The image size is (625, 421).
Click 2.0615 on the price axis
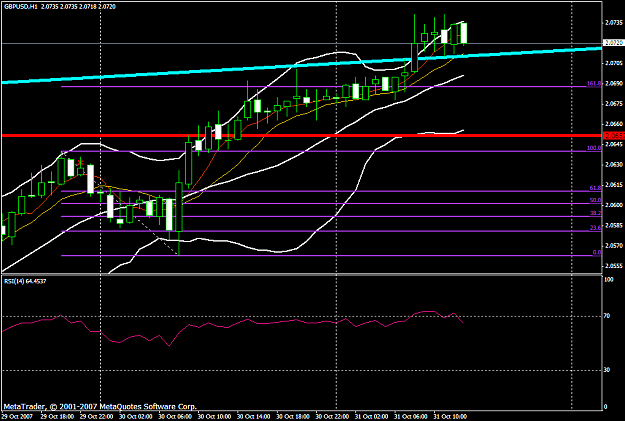614,185
